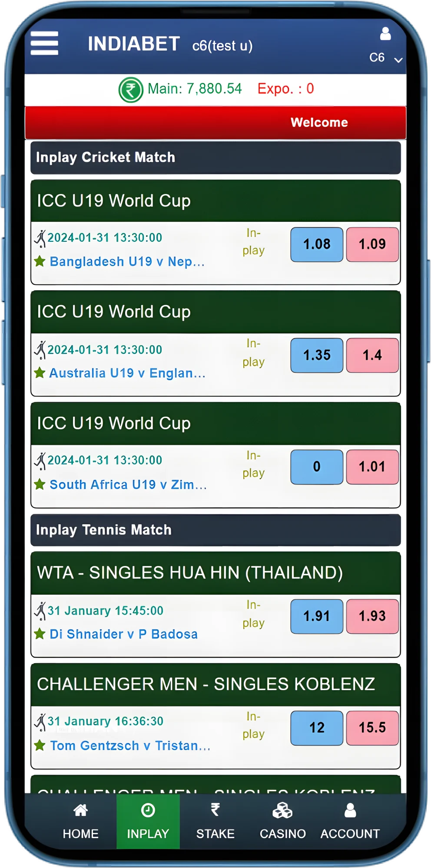Pick the 1.35 blue back odds
This screenshot has height=868, width=431.
(x=317, y=355)
